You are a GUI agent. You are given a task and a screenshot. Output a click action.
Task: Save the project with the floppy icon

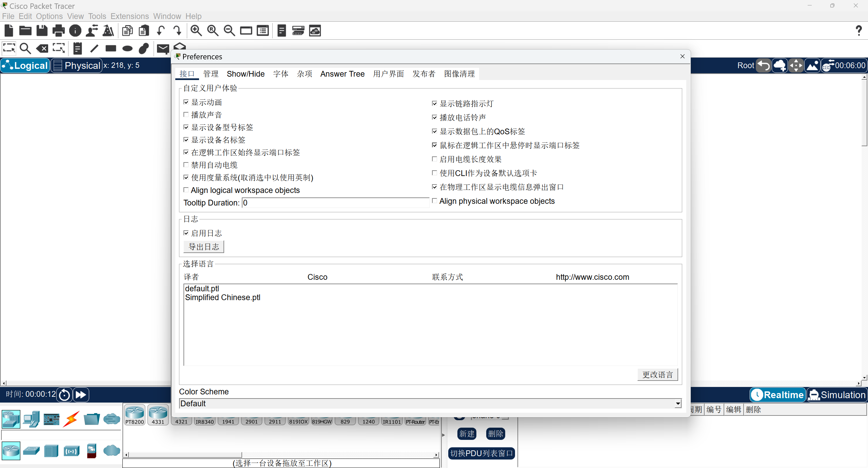pyautogui.click(x=42, y=31)
